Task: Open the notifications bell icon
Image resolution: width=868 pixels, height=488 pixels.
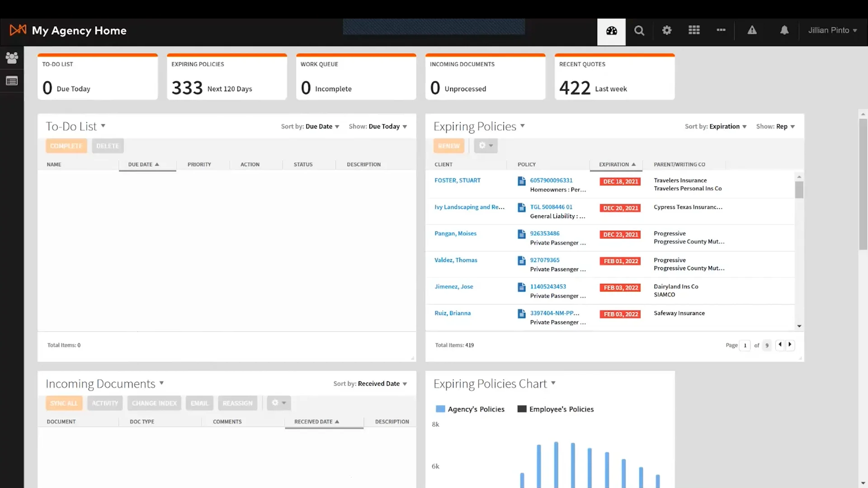Action: pos(784,30)
